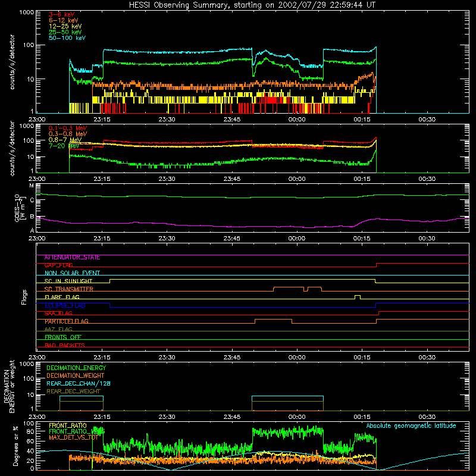This screenshot has height=476, width=476.
Task: Click the Absolute geomagnetic latitude label
Action: pos(411,426)
